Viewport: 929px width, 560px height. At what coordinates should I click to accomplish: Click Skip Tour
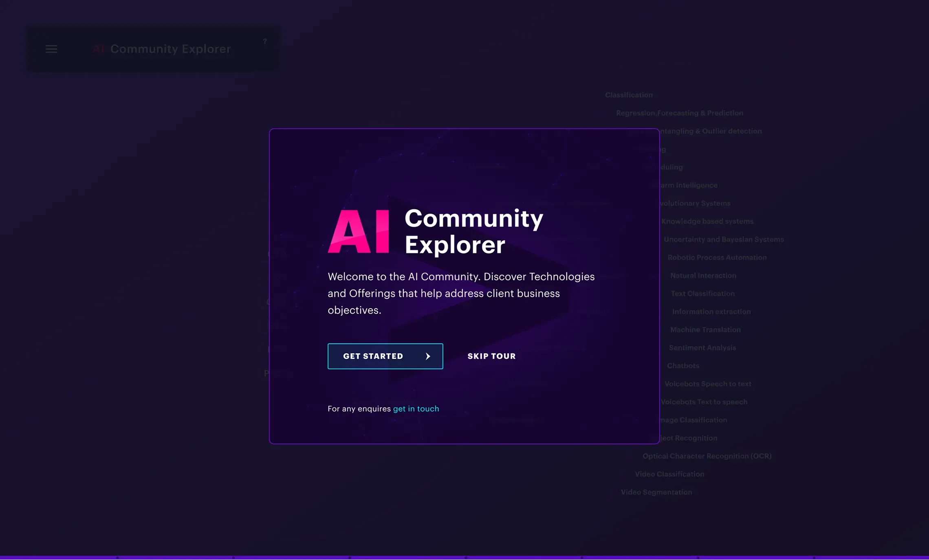tap(491, 356)
